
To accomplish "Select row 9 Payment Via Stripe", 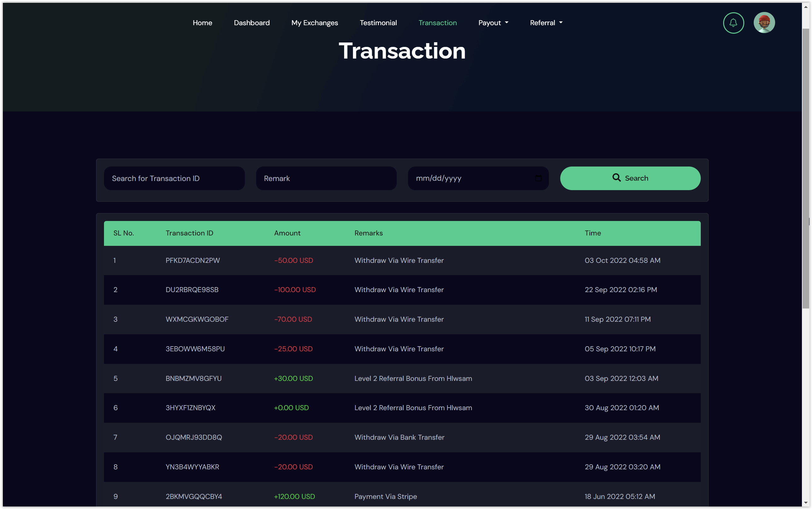I will coord(385,496).
